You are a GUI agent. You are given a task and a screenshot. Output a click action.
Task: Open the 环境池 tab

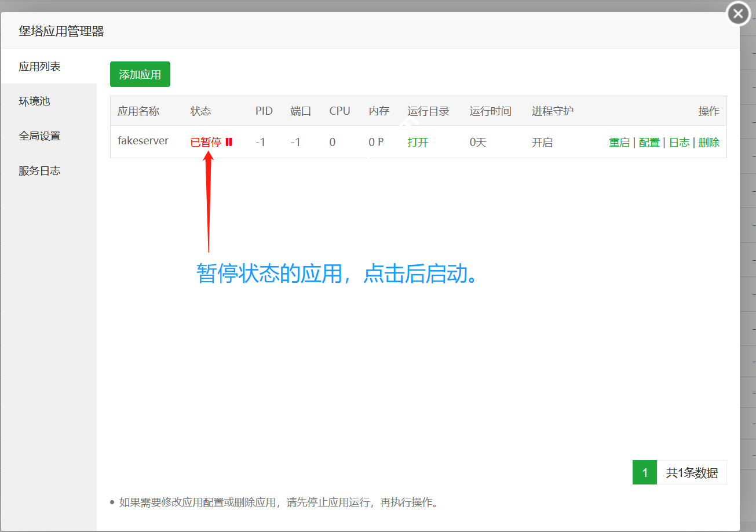point(35,101)
